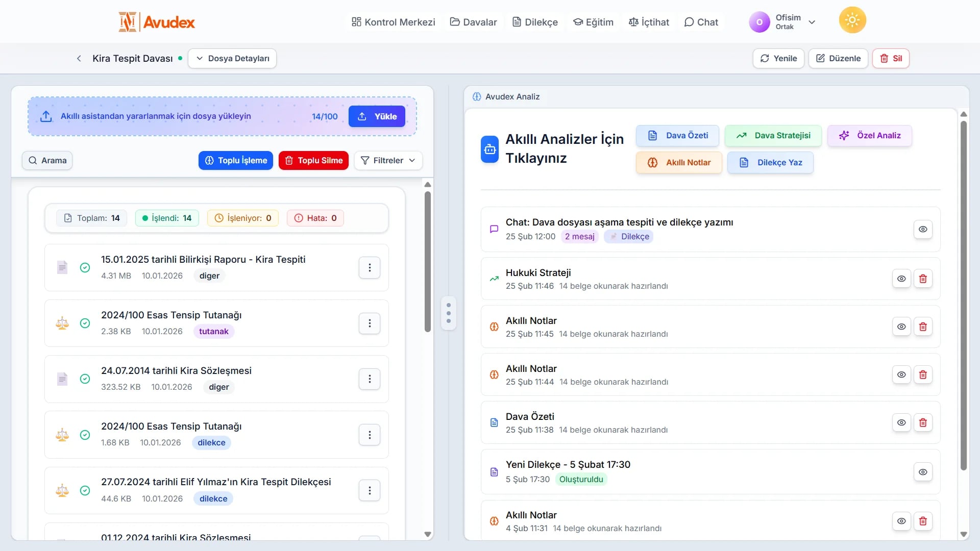This screenshot has width=980, height=551.
Task: Click the sun theme toggle icon
Action: pyautogui.click(x=852, y=20)
